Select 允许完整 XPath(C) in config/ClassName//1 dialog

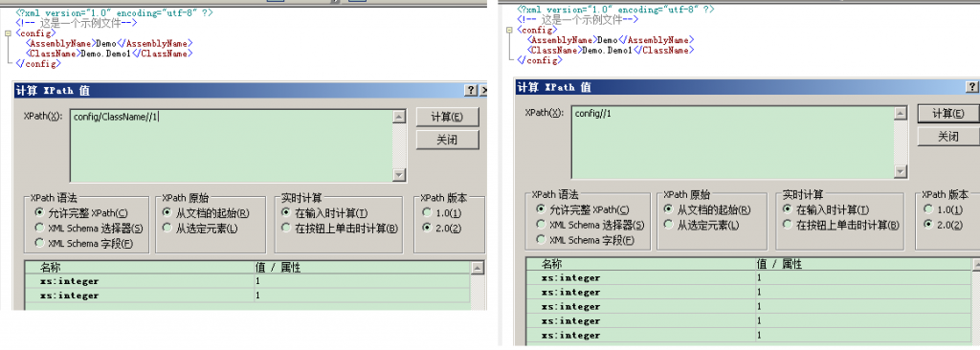click(81, 213)
